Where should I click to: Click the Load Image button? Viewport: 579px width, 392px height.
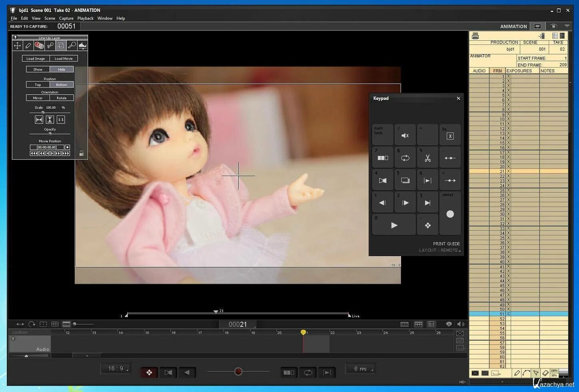pyautogui.click(x=36, y=58)
